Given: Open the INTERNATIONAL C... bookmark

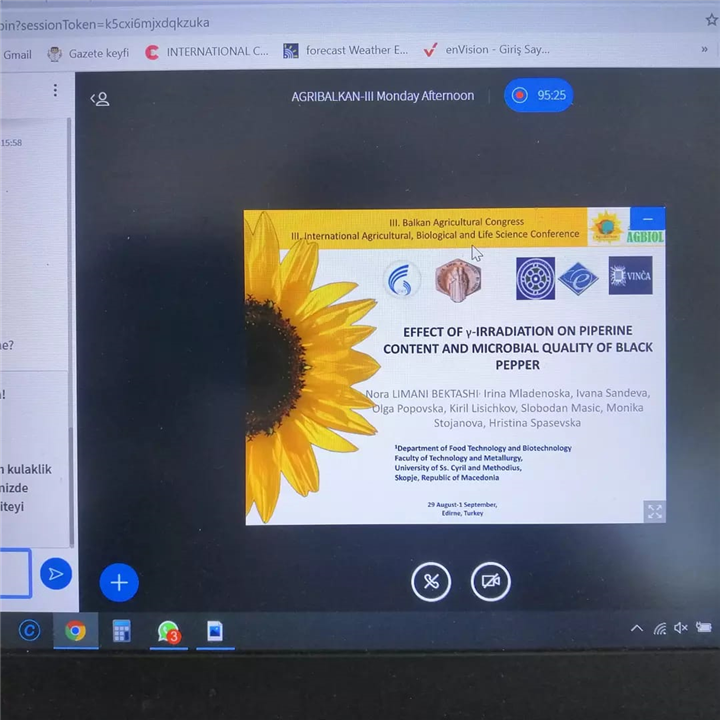Looking at the screenshot, I should point(207,52).
